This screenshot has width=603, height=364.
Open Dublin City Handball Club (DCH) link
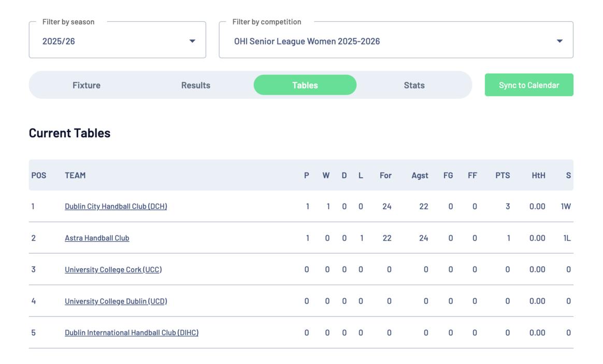click(x=116, y=207)
